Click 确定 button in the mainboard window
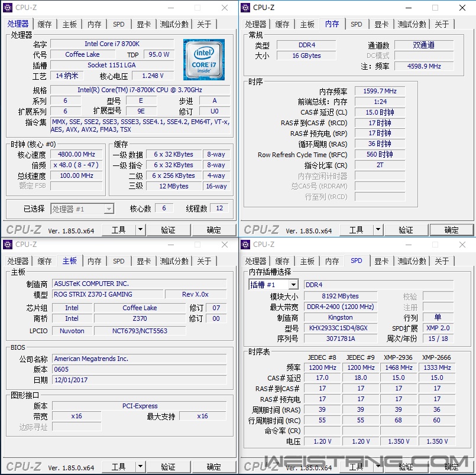This screenshot has width=476, height=475. tap(214, 467)
